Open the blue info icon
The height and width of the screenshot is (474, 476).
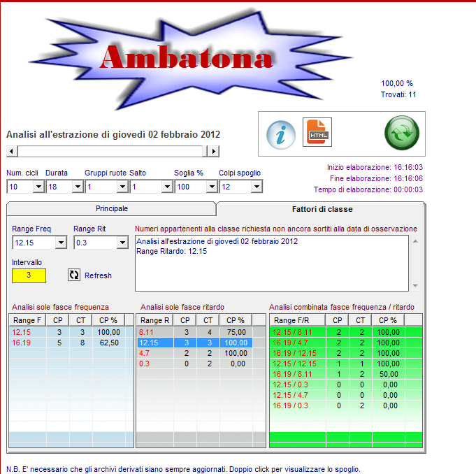281,135
